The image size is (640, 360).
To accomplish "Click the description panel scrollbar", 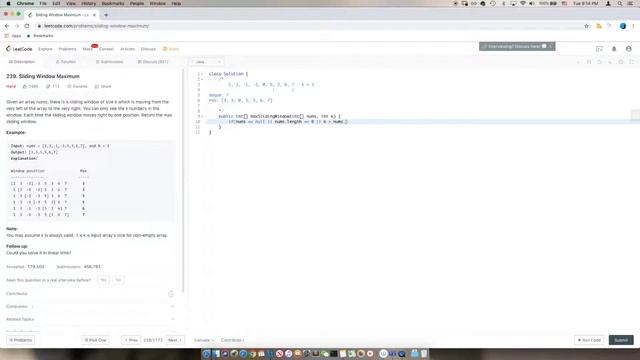I will point(183,181).
